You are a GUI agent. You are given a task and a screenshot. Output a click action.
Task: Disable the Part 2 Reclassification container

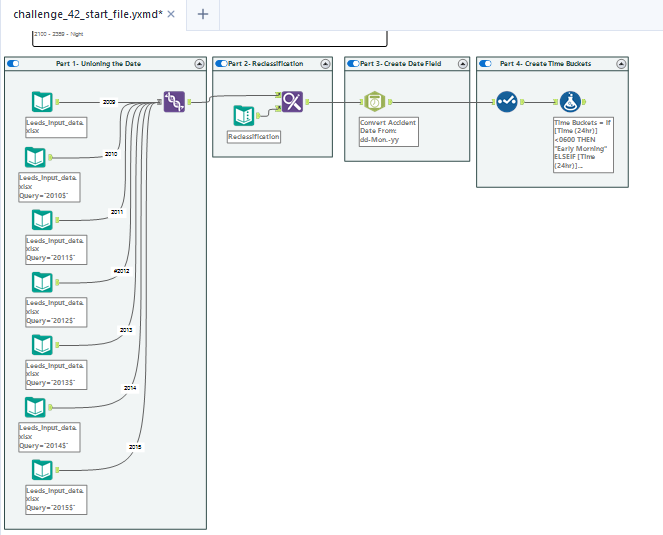(221, 63)
